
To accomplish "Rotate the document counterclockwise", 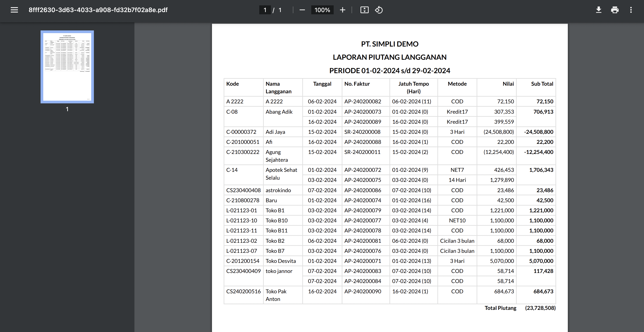I will 379,10.
